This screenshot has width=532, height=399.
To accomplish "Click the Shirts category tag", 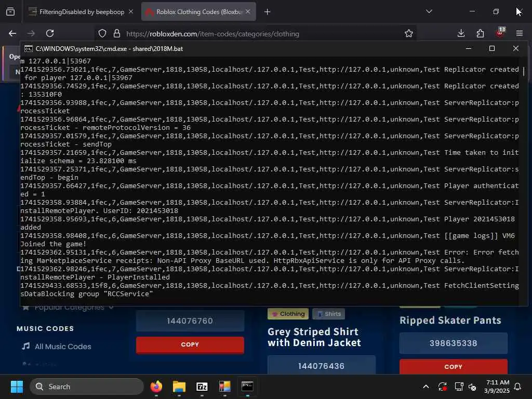I will (x=329, y=314).
